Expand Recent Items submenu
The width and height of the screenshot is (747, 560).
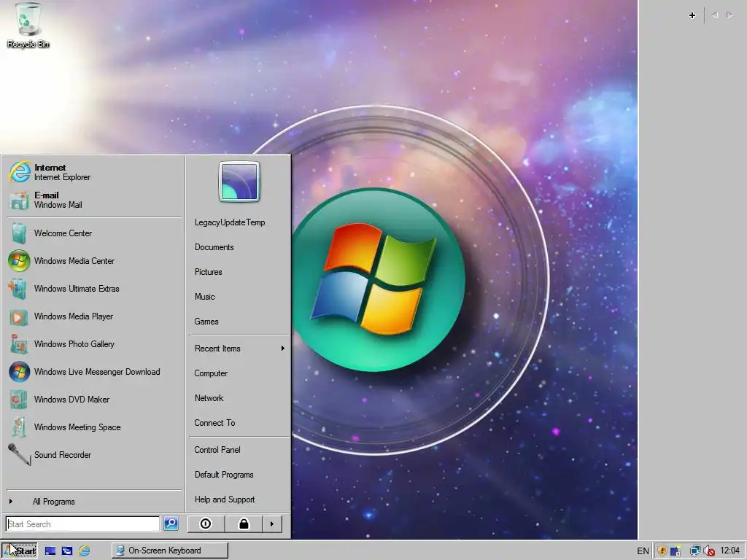click(239, 349)
